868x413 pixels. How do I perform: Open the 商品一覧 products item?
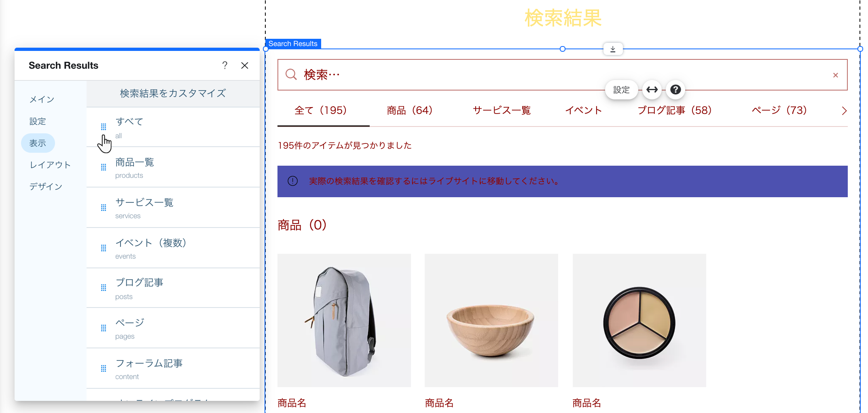tap(173, 167)
